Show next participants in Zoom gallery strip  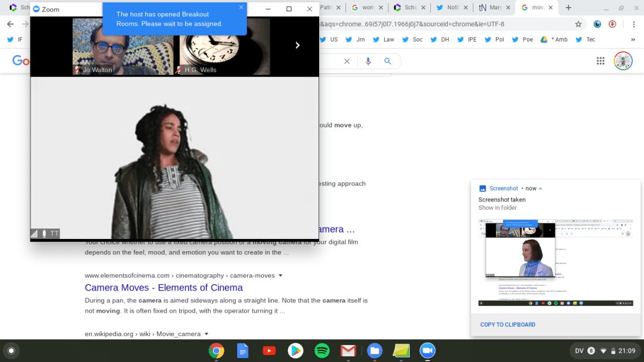tap(297, 45)
